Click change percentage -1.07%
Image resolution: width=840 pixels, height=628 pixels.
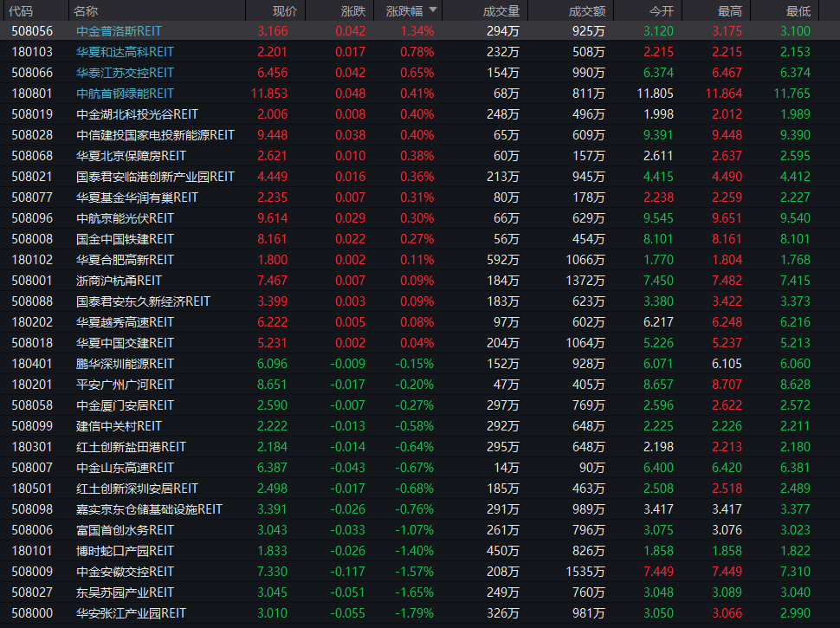pos(415,530)
